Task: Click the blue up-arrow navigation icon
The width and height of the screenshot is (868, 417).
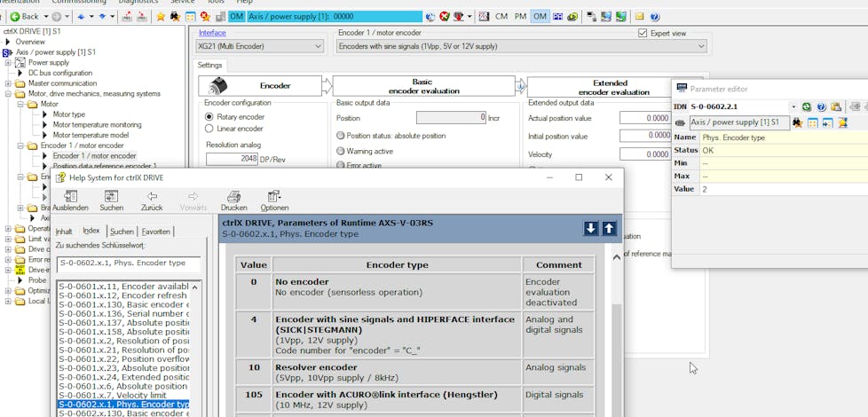Action: [x=609, y=228]
